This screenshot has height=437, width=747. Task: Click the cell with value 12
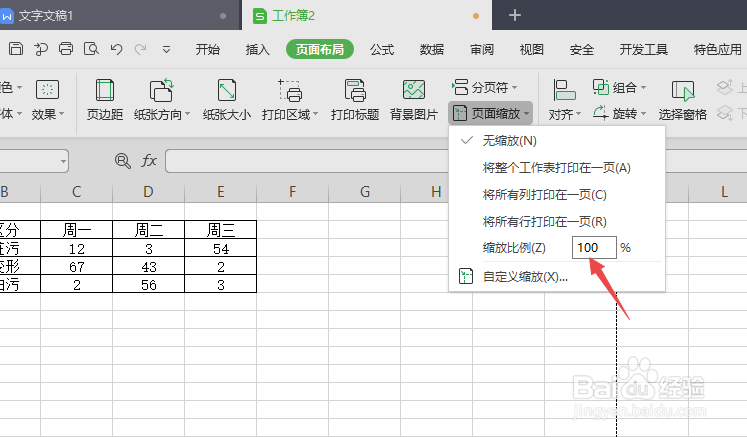76,248
